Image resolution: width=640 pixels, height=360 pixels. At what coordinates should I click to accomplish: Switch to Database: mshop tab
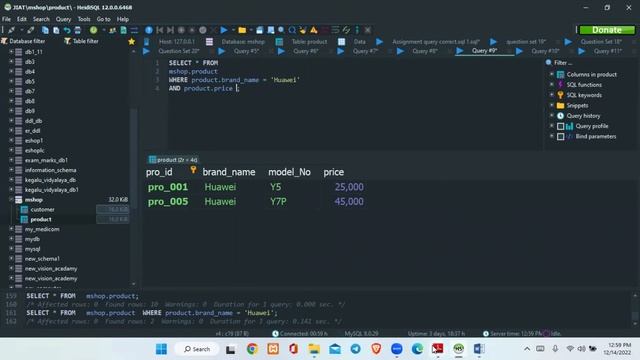243,42
